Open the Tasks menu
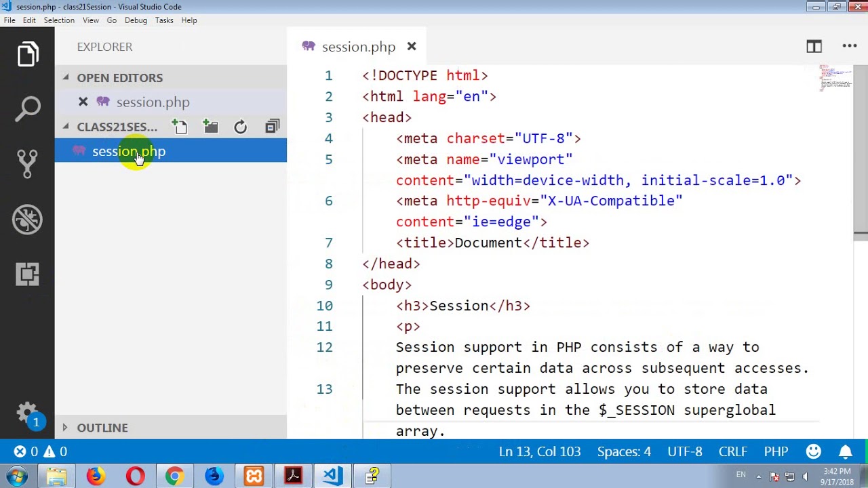 [164, 20]
